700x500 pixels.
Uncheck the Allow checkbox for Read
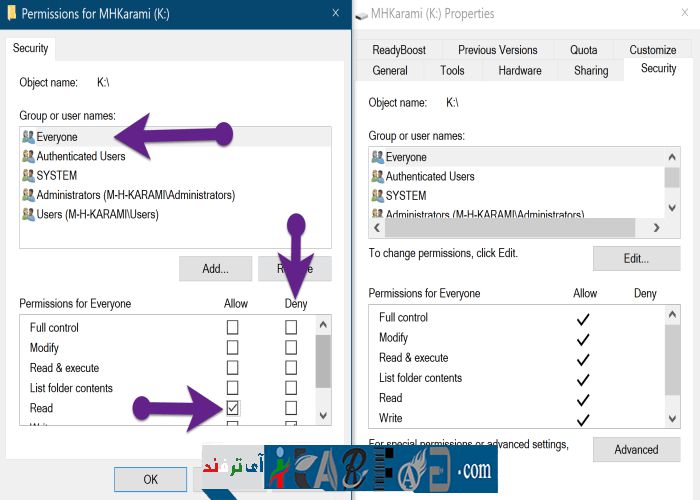click(x=232, y=408)
